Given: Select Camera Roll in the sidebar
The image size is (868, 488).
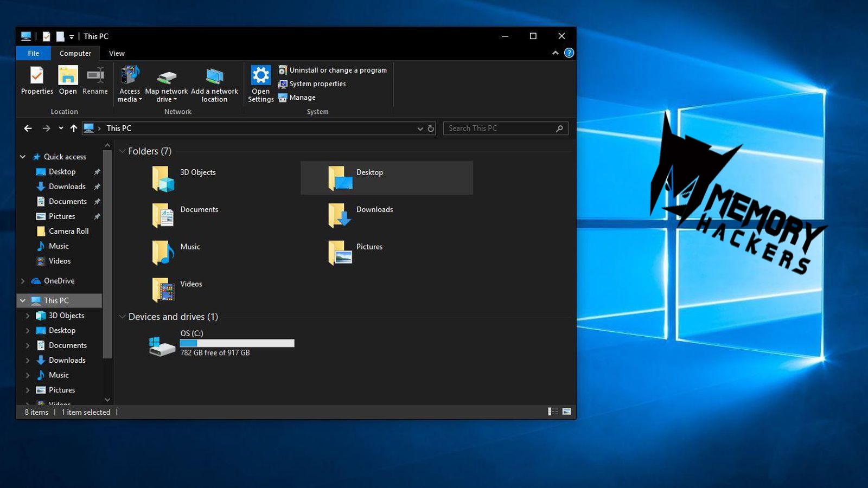Looking at the screenshot, I should [x=68, y=231].
